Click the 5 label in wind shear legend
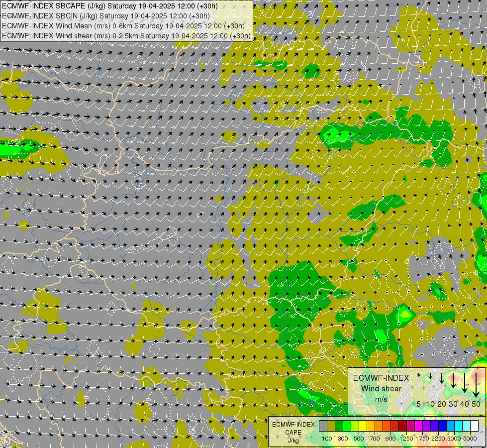This screenshot has width=487, height=448. 419,404
